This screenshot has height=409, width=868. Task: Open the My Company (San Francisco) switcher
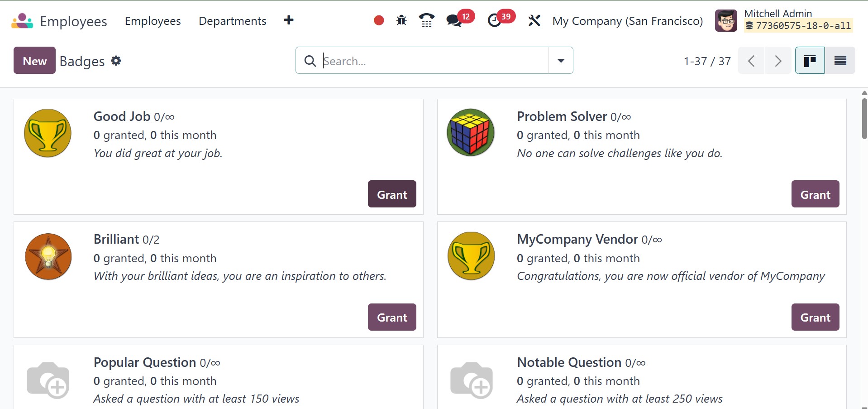click(627, 21)
